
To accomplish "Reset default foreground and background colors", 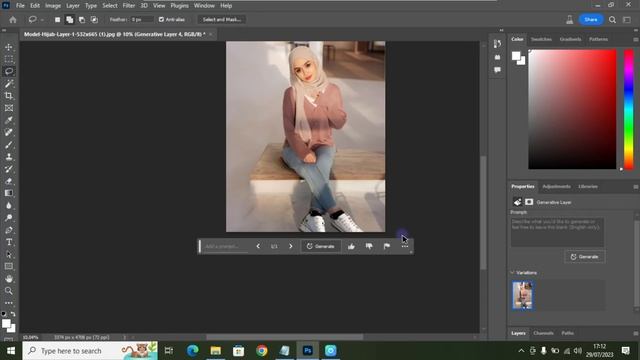I will pos(4,314).
